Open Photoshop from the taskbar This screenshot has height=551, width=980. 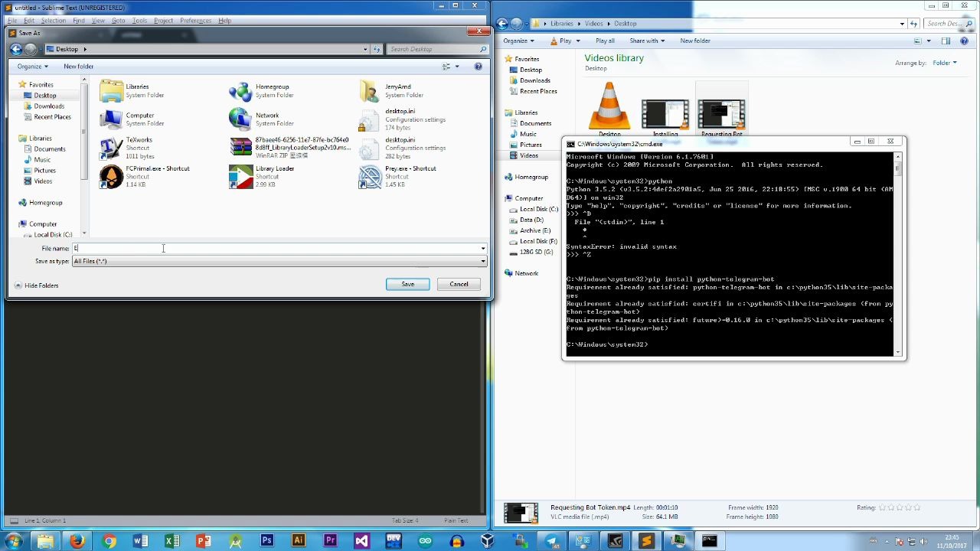click(x=266, y=542)
